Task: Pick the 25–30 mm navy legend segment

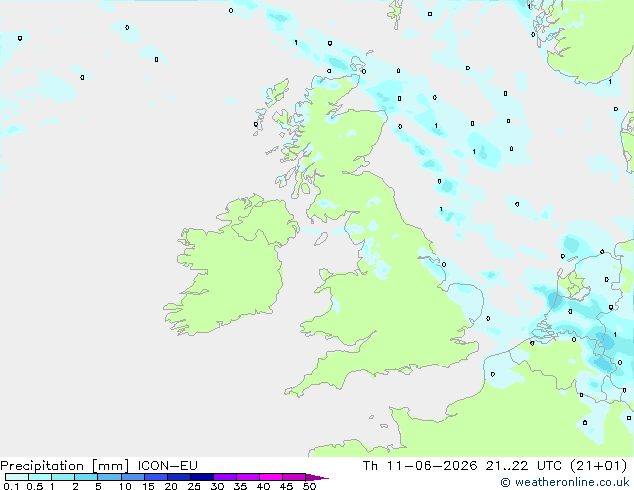Action: coord(202,477)
